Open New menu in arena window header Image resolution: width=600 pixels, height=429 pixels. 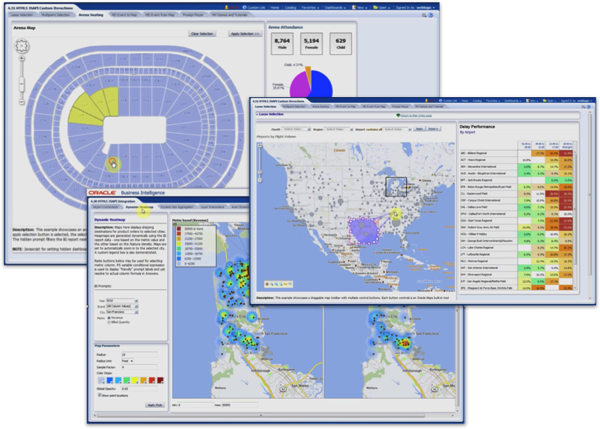(359, 7)
